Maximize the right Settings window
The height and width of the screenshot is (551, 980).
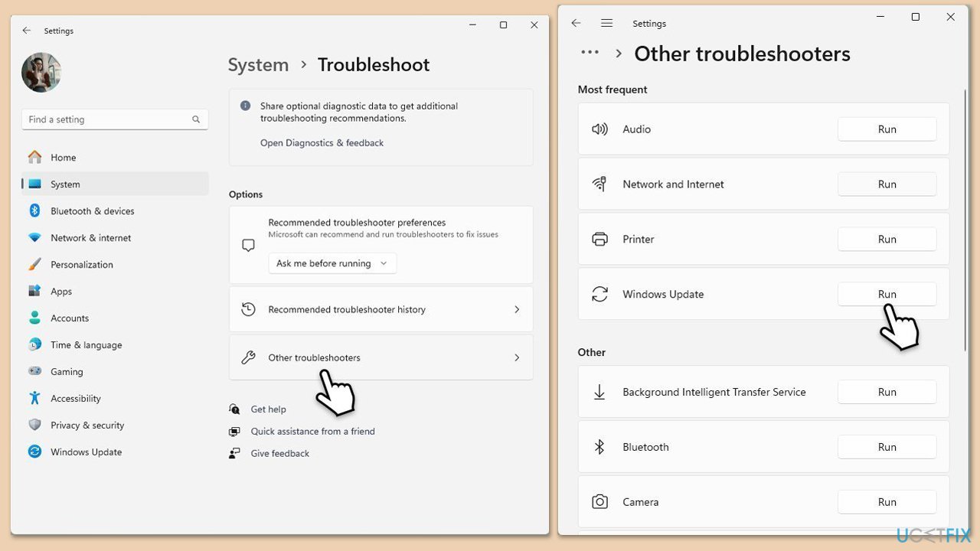tap(915, 17)
